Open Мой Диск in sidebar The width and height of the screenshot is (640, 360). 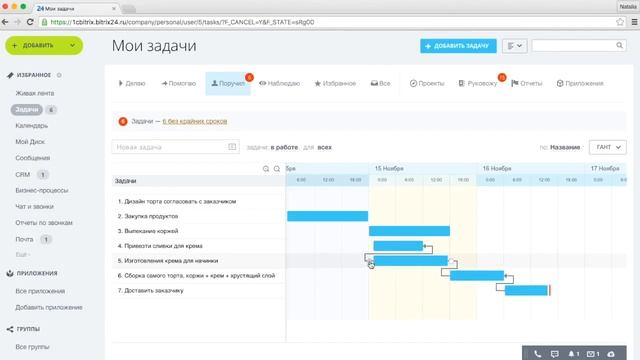pyautogui.click(x=30, y=142)
